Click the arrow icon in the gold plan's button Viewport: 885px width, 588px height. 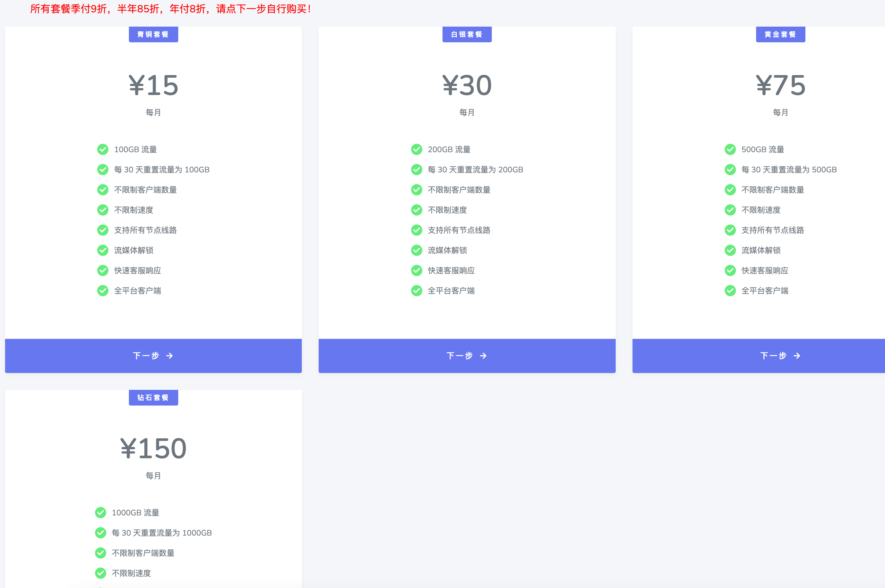coord(797,355)
